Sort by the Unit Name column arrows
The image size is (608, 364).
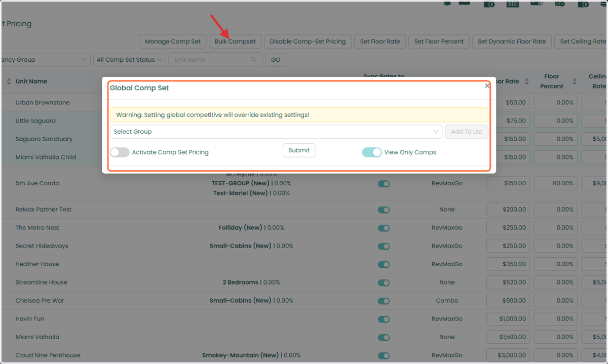[9, 82]
